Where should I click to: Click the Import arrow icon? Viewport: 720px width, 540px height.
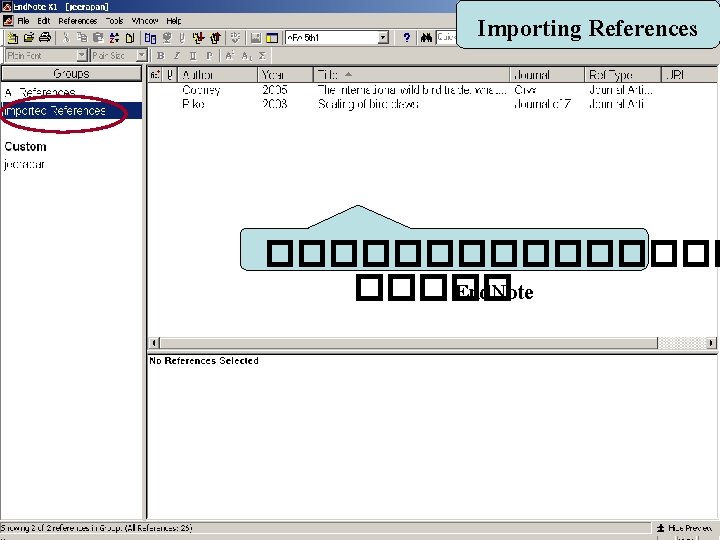point(198,38)
